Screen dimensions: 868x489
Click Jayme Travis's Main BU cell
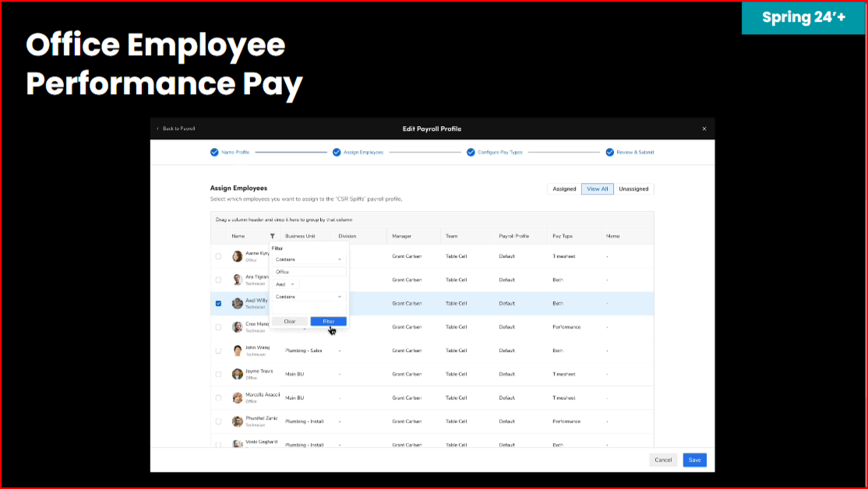(295, 375)
